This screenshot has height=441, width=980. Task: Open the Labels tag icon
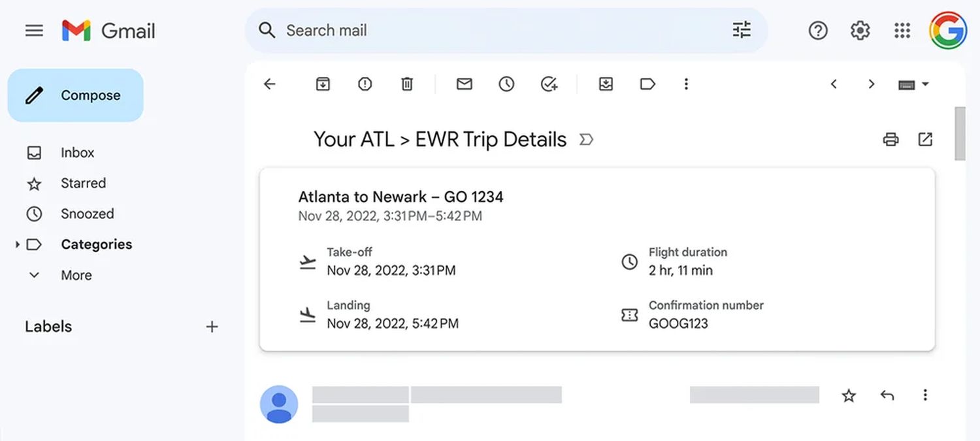[647, 84]
